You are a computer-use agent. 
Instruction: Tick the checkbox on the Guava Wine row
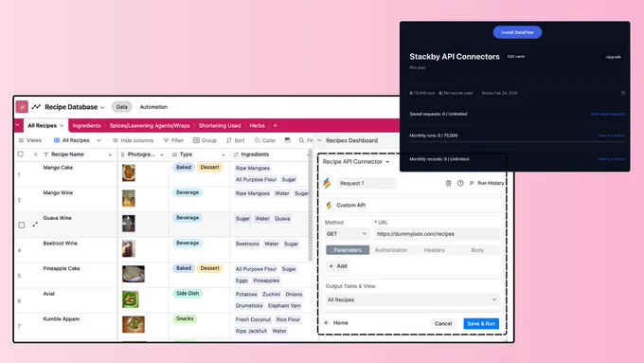(x=22, y=225)
